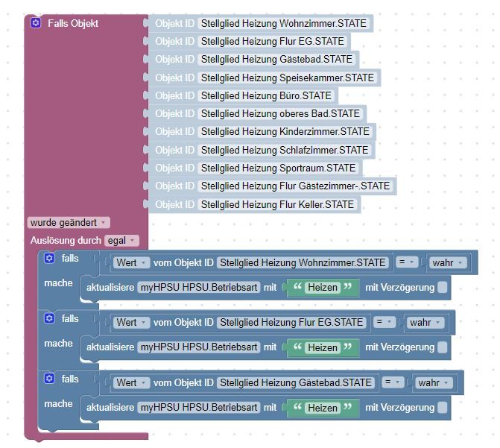Edit 'Heizen' text value in Gästebad block

(x=323, y=408)
